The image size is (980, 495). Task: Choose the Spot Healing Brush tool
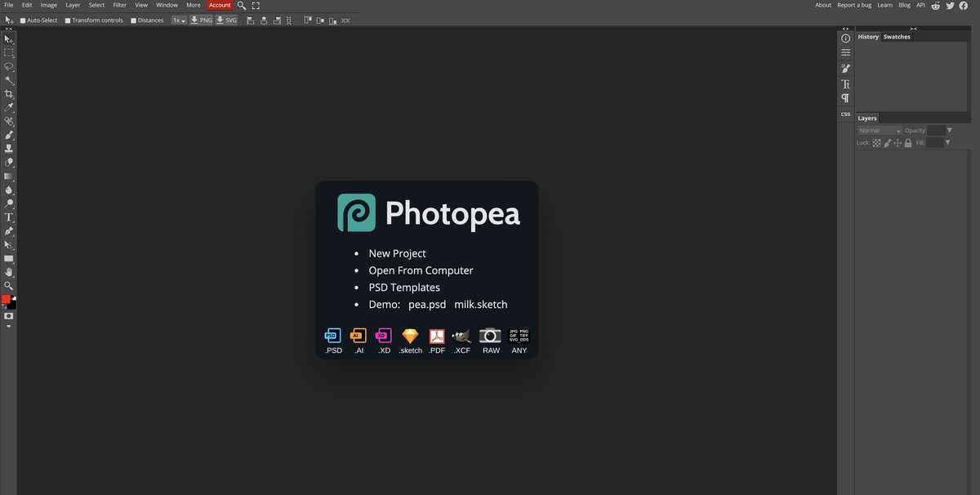click(9, 121)
